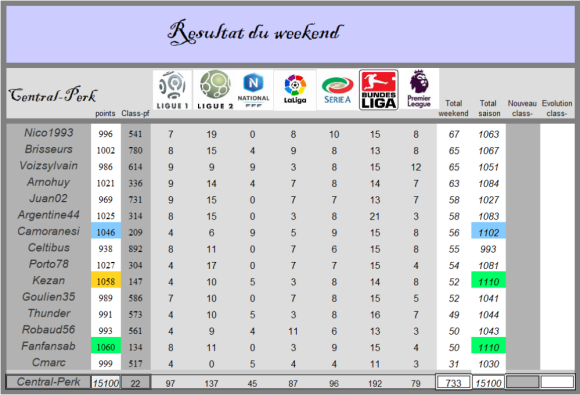580x395 pixels.
Task: Select the Serie A league logo
Action: tap(337, 90)
